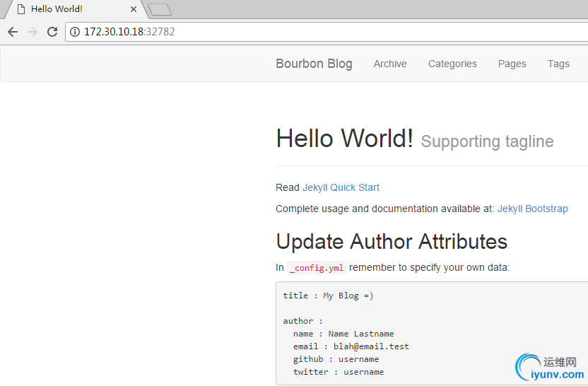The height and width of the screenshot is (386, 588).
Task: Click the 'email : blah@email.test' line
Action: coord(351,346)
